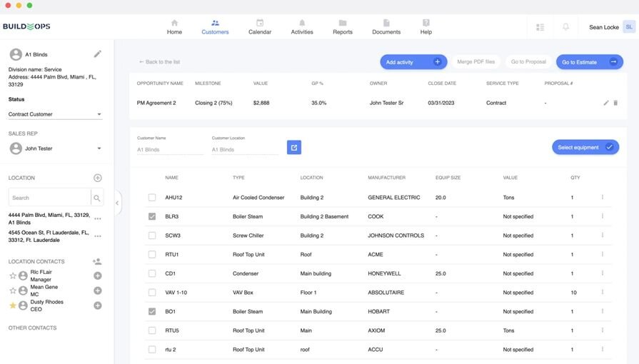Viewport: 639px width, 364px height.
Task: Click the Merge PDF files button
Action: point(476,62)
